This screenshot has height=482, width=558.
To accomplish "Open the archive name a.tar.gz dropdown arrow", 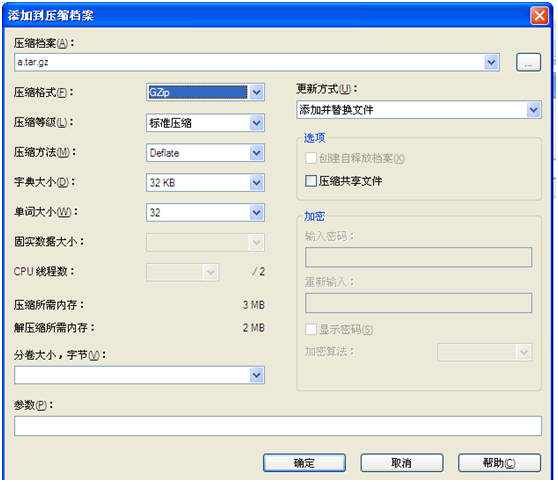I will coord(491,63).
